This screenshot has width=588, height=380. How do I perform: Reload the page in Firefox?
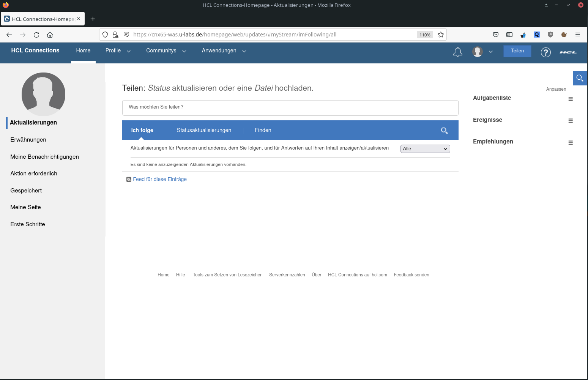[36, 35]
